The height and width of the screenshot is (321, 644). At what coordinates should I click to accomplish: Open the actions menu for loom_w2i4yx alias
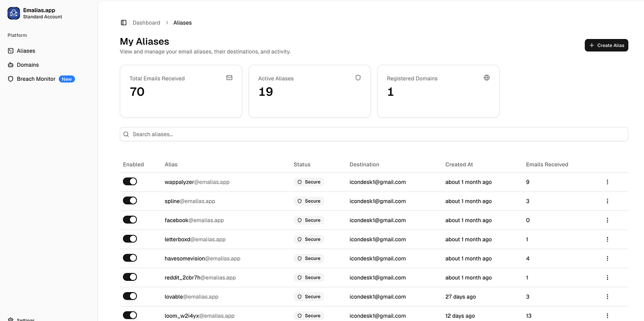point(607,315)
